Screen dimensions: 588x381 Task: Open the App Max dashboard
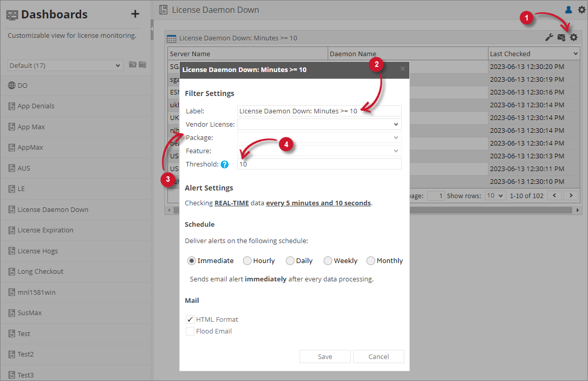(x=75, y=127)
